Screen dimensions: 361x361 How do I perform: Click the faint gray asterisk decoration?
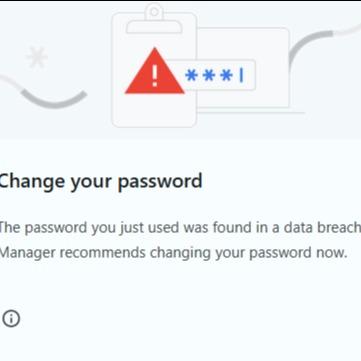tap(37, 57)
